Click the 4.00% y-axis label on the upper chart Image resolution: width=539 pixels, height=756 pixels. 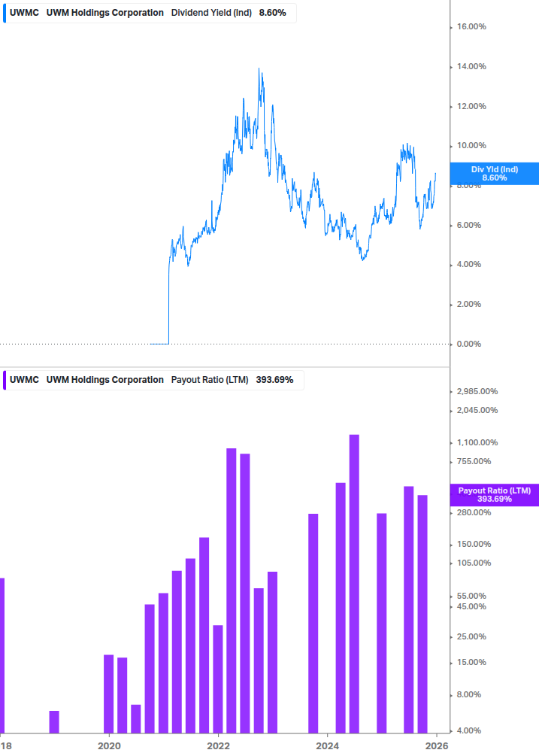(468, 264)
